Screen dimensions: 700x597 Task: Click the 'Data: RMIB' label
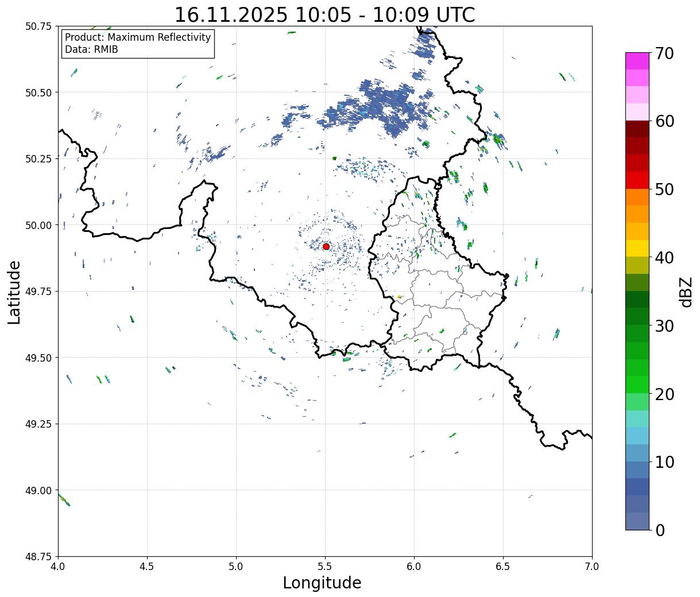pyautogui.click(x=91, y=50)
